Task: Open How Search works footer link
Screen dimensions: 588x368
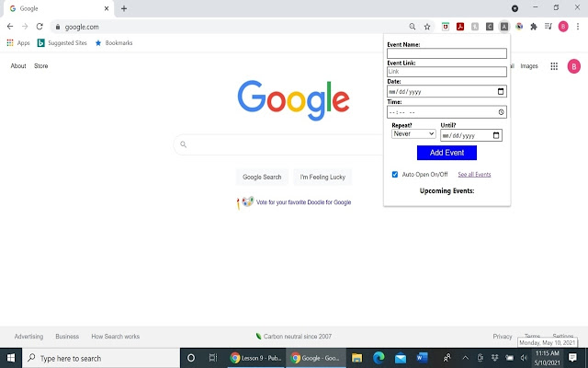Action: click(x=116, y=337)
